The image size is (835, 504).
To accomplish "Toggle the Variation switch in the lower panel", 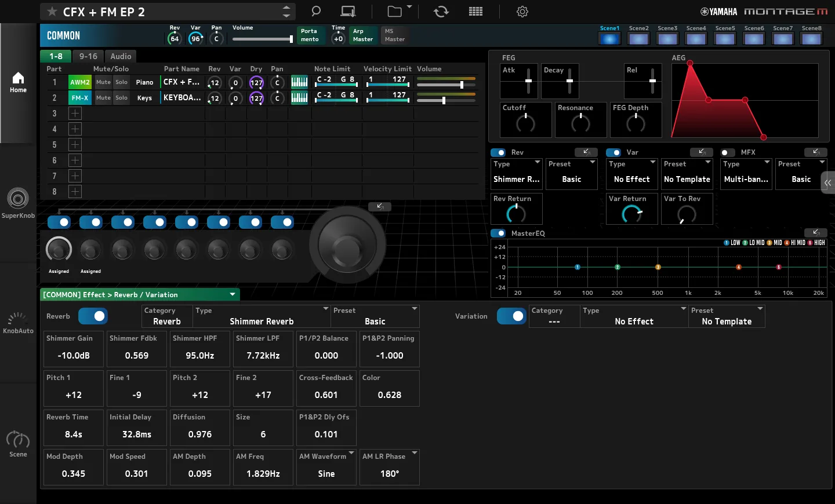I will pos(511,316).
